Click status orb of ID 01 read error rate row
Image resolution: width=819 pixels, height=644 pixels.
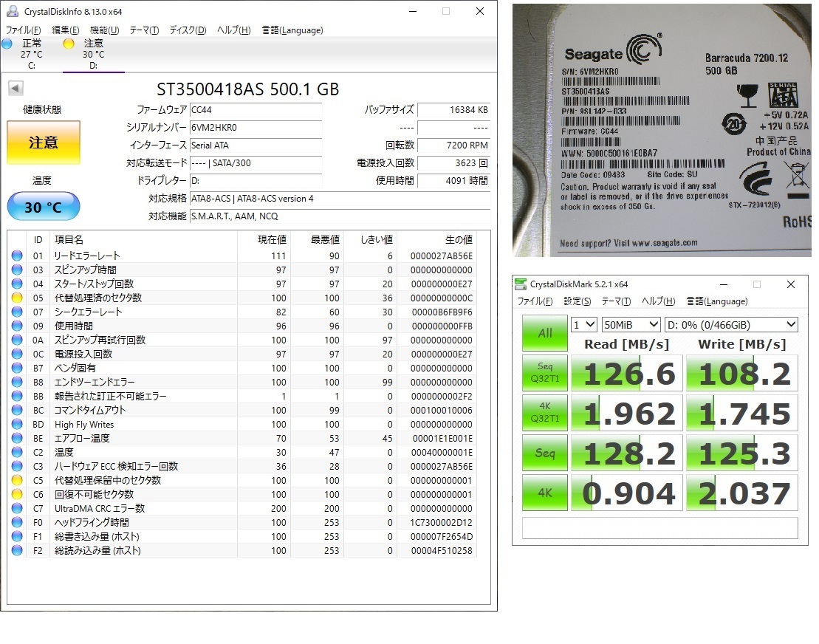click(x=17, y=256)
